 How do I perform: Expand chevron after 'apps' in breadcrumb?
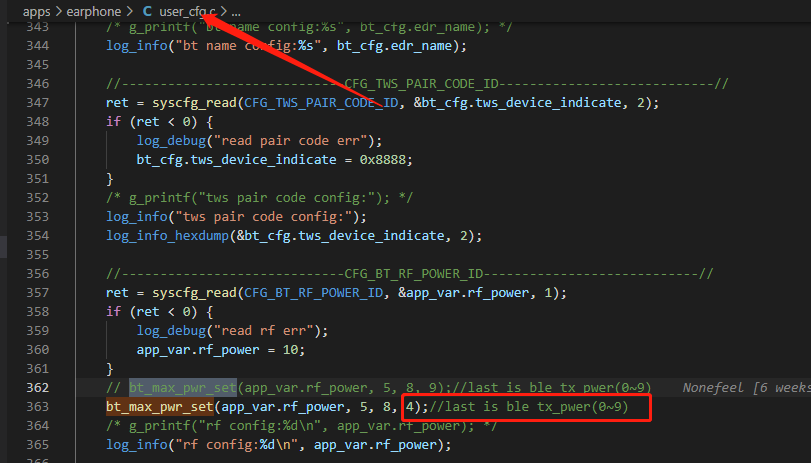(x=58, y=11)
